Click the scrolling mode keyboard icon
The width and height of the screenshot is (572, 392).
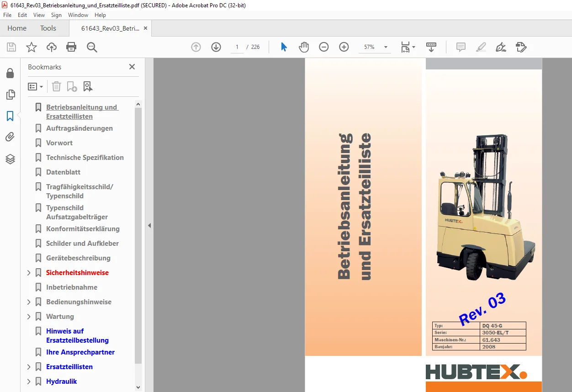tap(431, 47)
